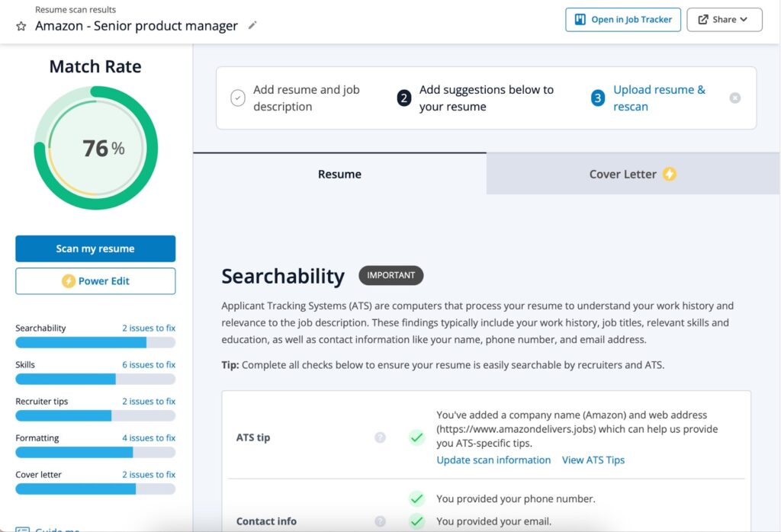Image resolution: width=781 pixels, height=532 pixels.
Task: Click the favorite star icon beside the title
Action: (x=21, y=26)
